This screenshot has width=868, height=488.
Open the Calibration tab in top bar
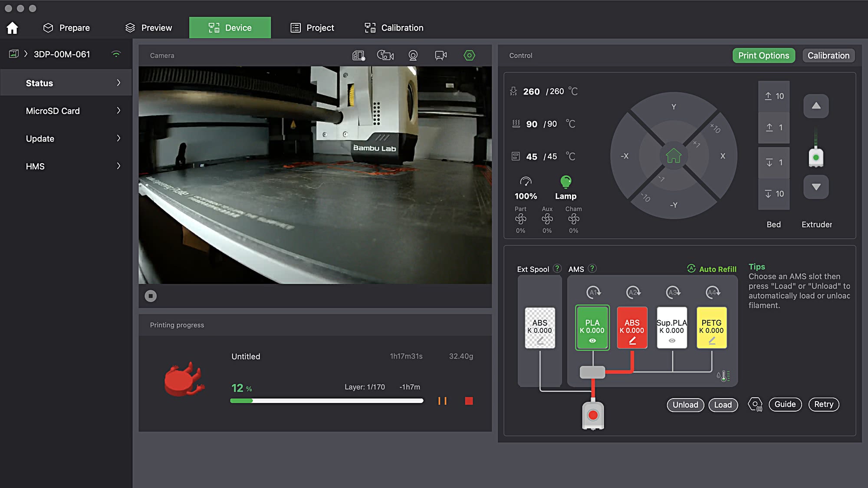click(x=394, y=28)
